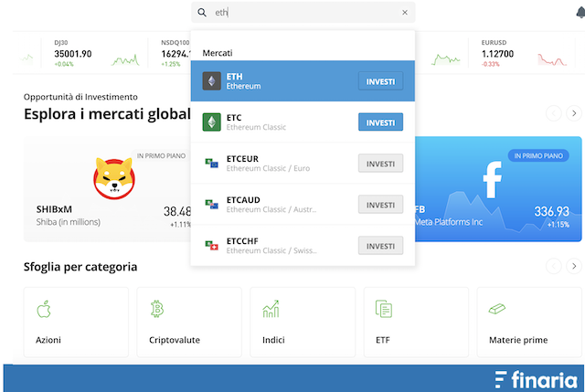
Task: Click the documents icon for ETF
Action: (384, 309)
